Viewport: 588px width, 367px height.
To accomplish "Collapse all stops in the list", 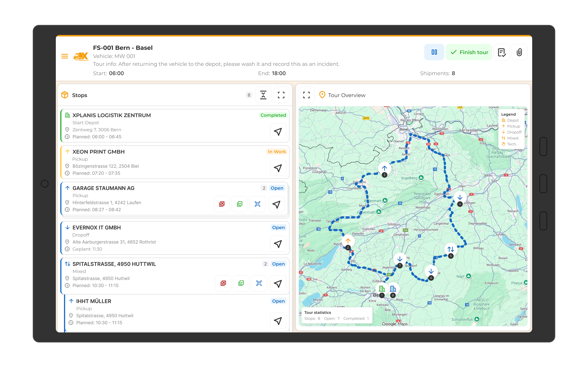I will [263, 95].
